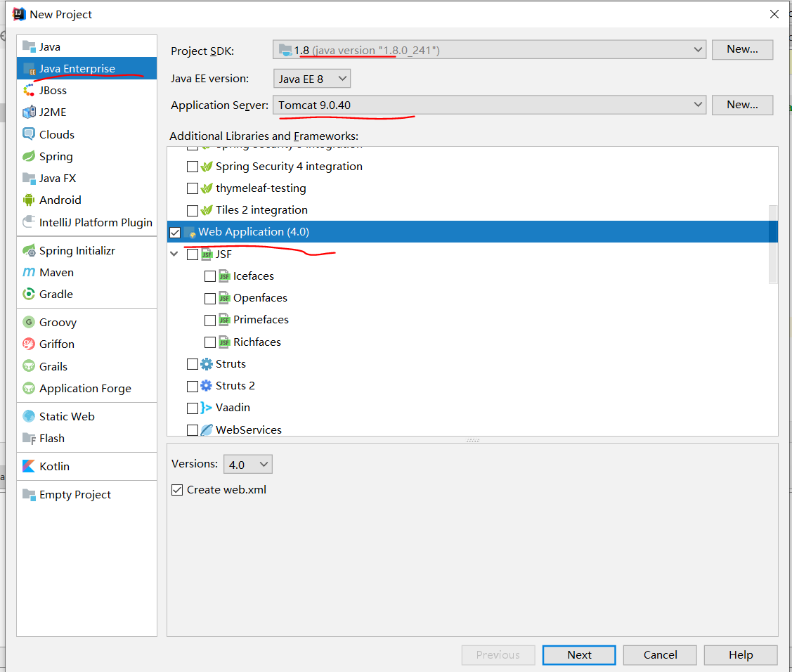792x672 pixels.
Task: Click the frameworks list scrollbar
Action: coord(773,244)
